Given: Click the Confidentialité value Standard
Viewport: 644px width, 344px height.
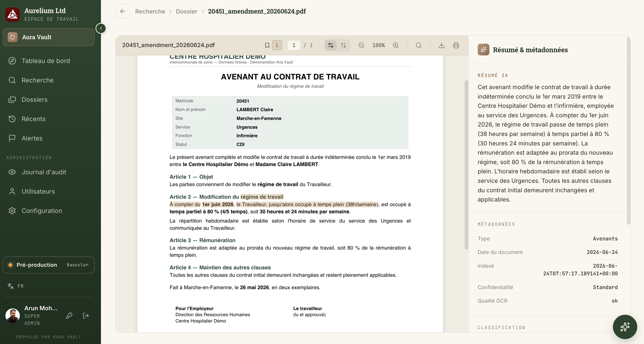Looking at the screenshot, I should click(x=605, y=287).
